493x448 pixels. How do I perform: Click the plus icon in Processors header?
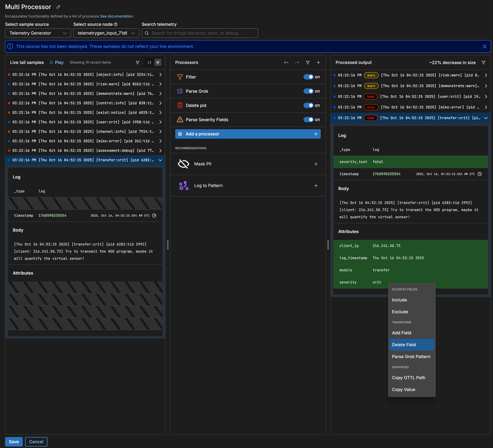[x=318, y=63]
